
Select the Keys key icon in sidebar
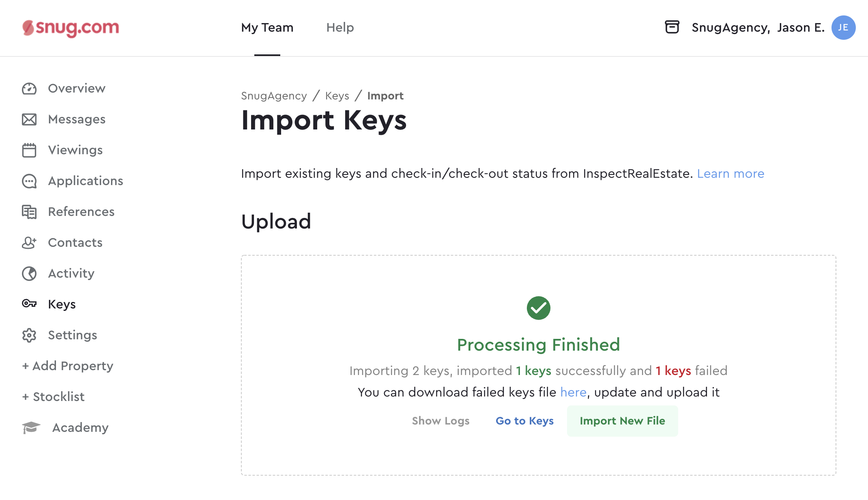[29, 304]
